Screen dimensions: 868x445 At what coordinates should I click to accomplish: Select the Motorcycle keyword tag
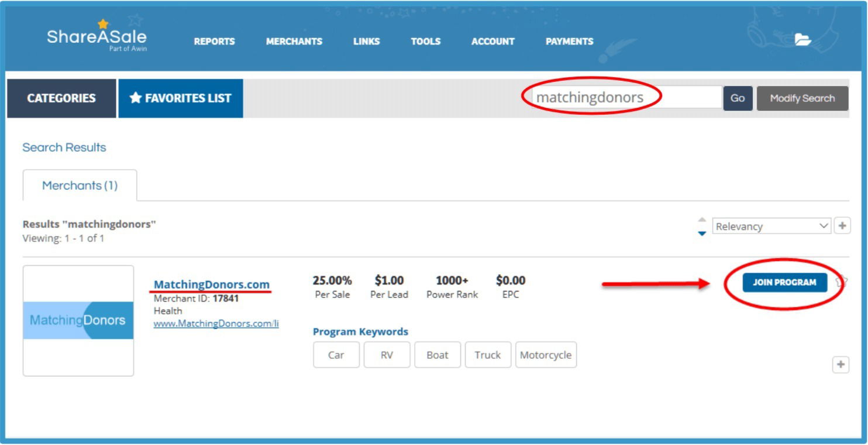click(546, 355)
